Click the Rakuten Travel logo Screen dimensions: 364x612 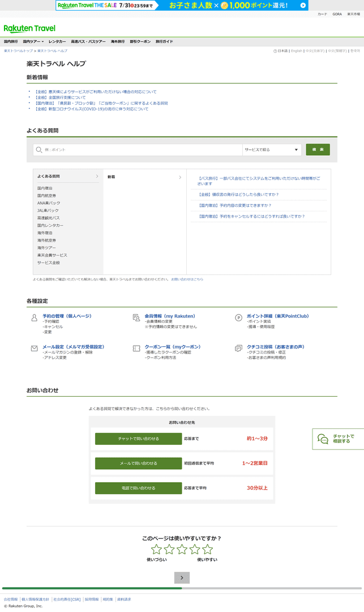coord(29,28)
